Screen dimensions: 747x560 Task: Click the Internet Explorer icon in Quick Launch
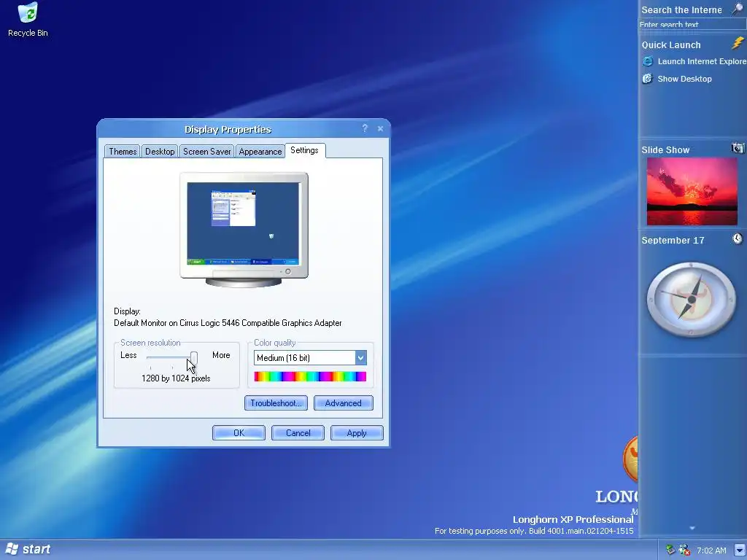[x=648, y=61]
